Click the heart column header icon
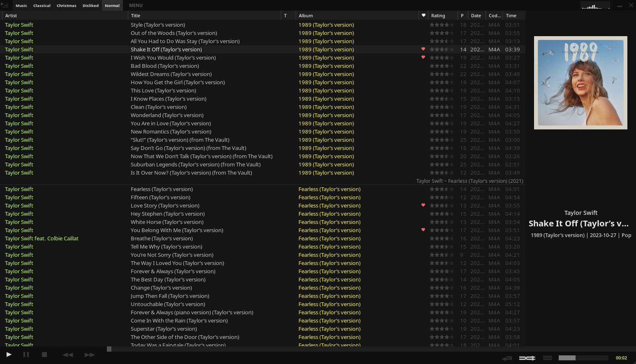 click(423, 16)
